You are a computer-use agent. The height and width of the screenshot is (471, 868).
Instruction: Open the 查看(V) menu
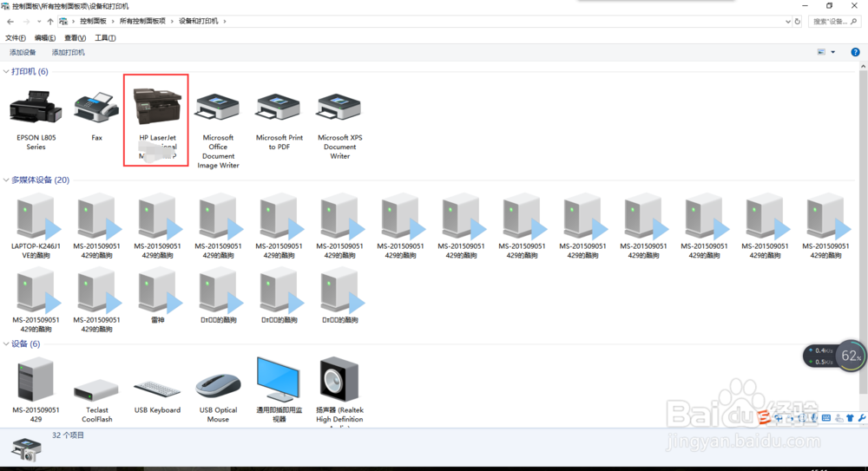[x=75, y=37]
